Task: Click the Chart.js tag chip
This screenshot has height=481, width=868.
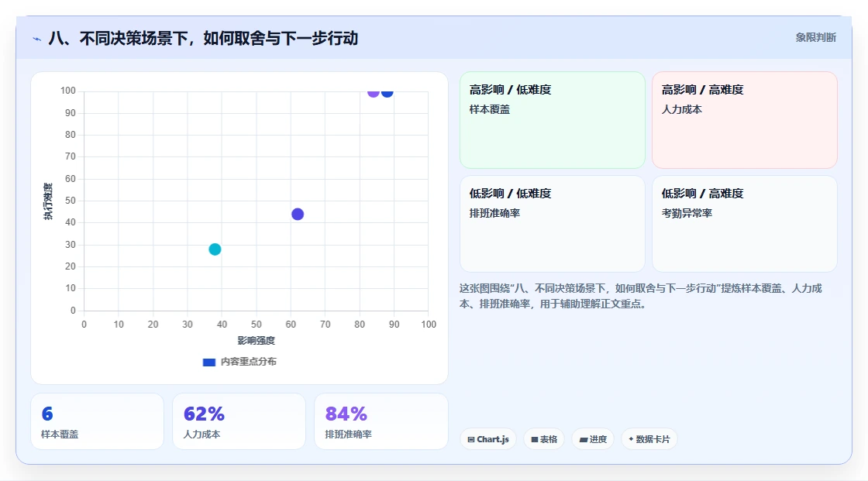Action: [x=488, y=439]
